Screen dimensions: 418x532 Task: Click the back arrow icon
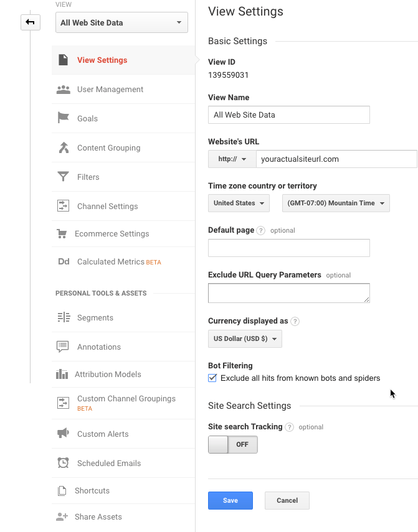pyautogui.click(x=30, y=23)
